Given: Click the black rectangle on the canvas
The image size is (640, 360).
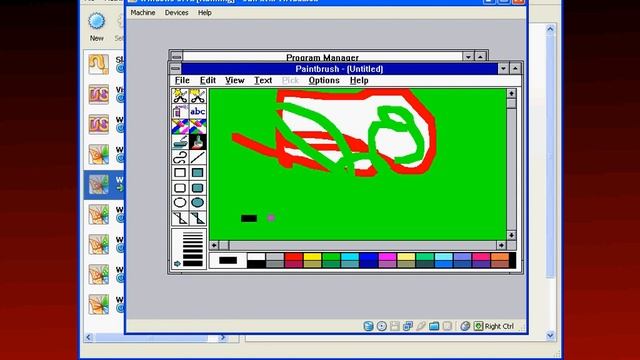Looking at the screenshot, I should 249,218.
